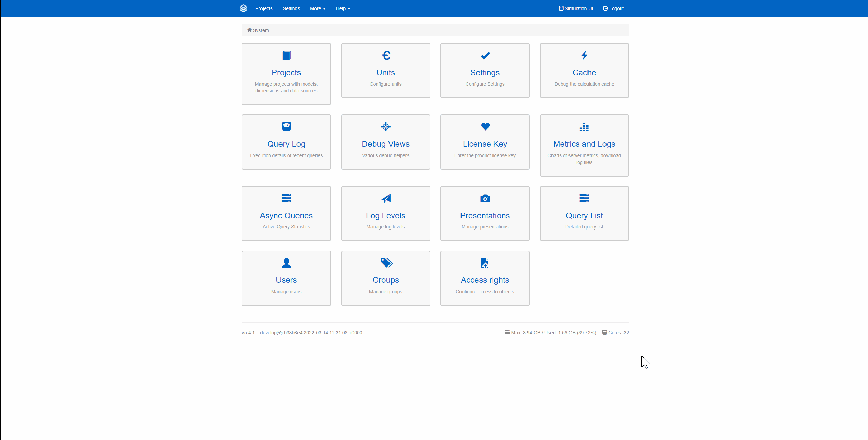Open the More dropdown menu
The image size is (868, 440).
point(317,8)
